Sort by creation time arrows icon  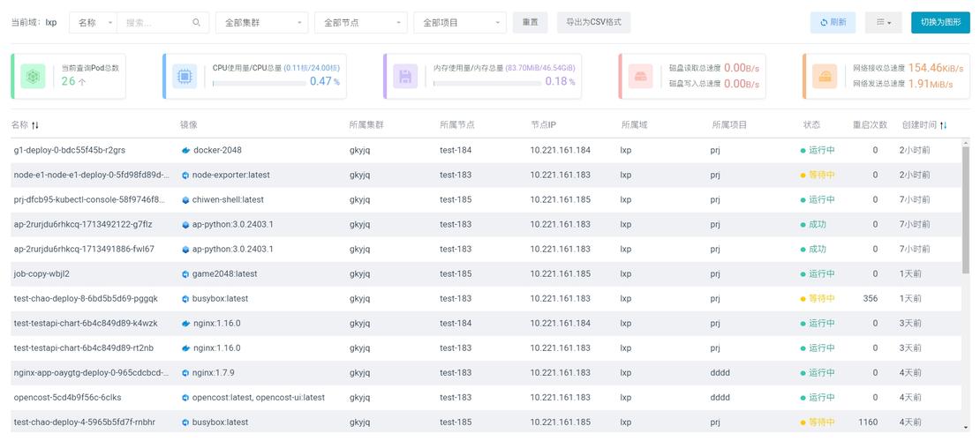(944, 125)
